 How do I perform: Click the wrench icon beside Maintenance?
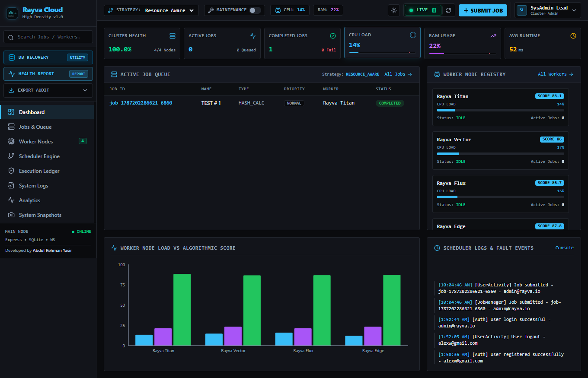(211, 10)
